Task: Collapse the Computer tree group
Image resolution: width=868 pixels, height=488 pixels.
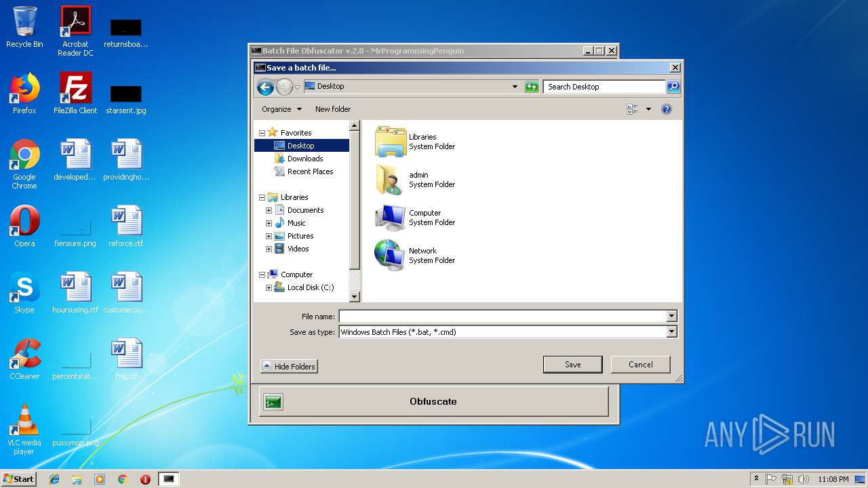Action: click(262, 274)
